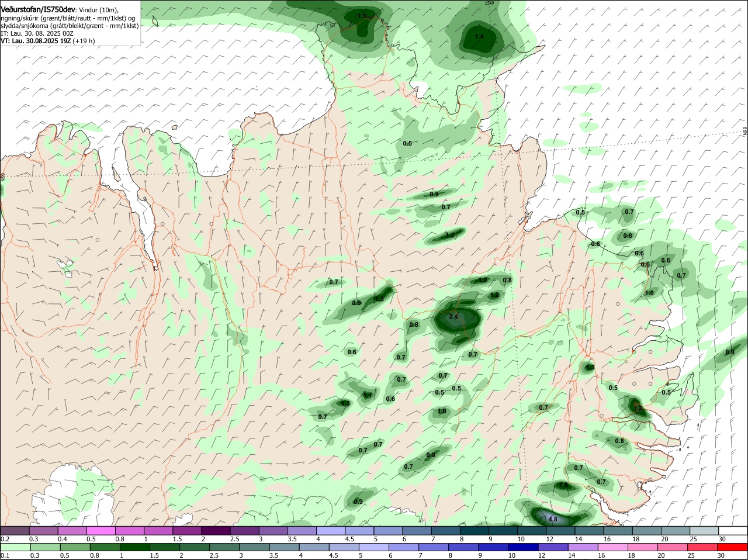Screen dimensions: 748x560
Task: Click the pale green 0.1–0.3 rain legend swatch
Action: 15,547
